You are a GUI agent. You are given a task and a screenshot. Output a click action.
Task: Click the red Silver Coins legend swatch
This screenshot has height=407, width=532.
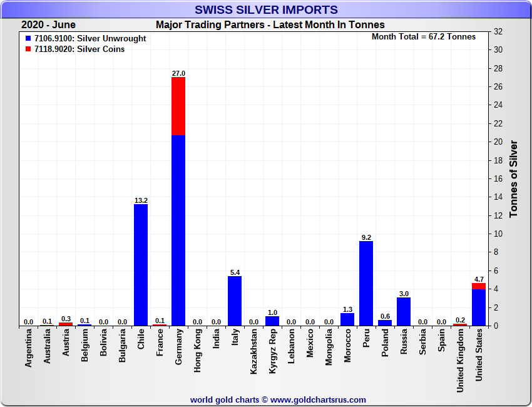29,49
